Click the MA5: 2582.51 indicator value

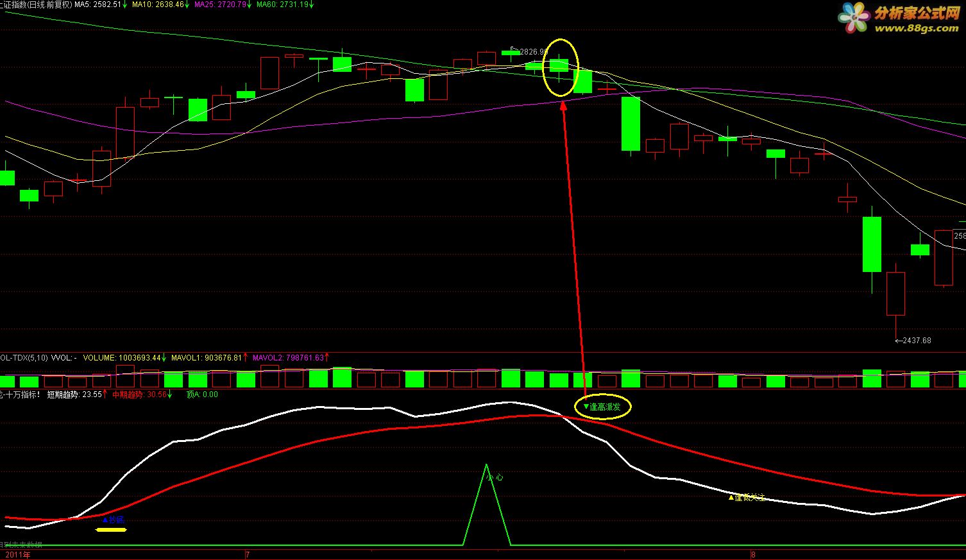100,4
